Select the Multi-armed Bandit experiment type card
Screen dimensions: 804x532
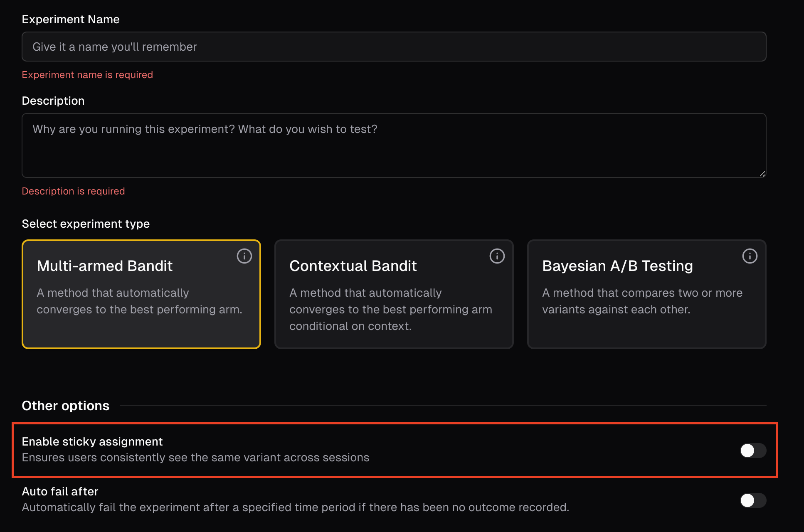point(141,294)
